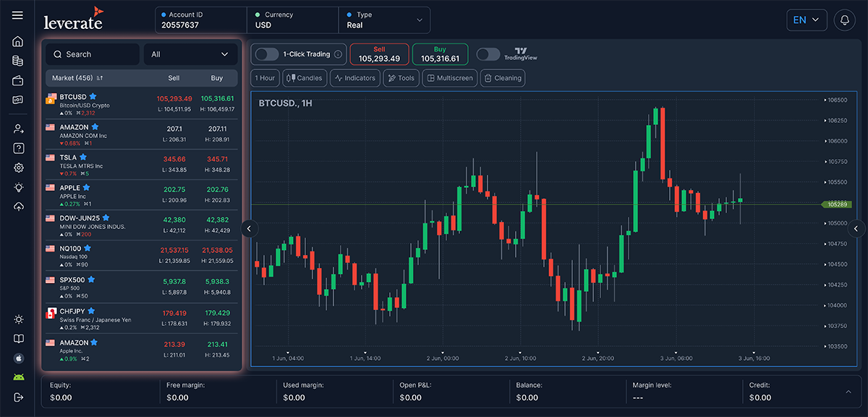Select the Candles chart type option
The width and height of the screenshot is (868, 417).
[305, 78]
